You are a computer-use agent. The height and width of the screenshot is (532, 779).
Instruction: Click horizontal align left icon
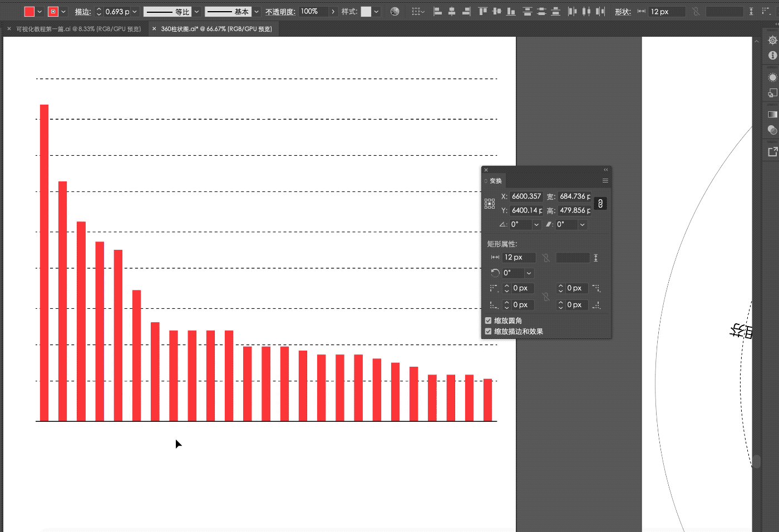pos(438,11)
